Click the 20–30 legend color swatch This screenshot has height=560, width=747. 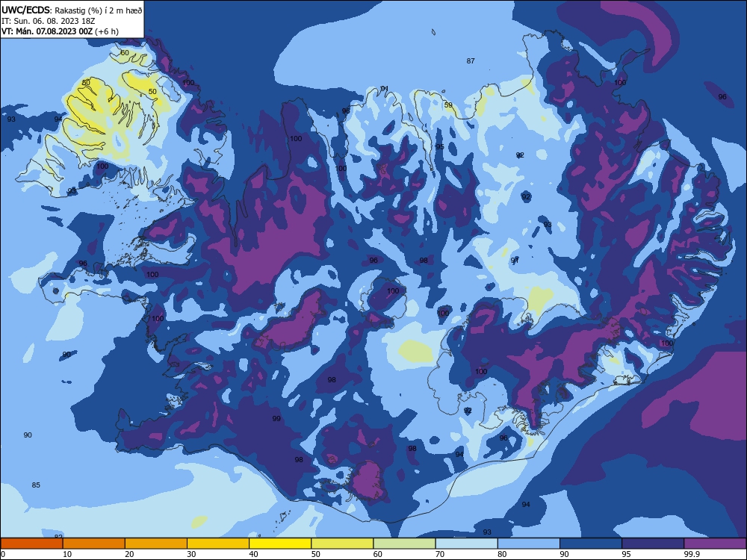(156, 544)
